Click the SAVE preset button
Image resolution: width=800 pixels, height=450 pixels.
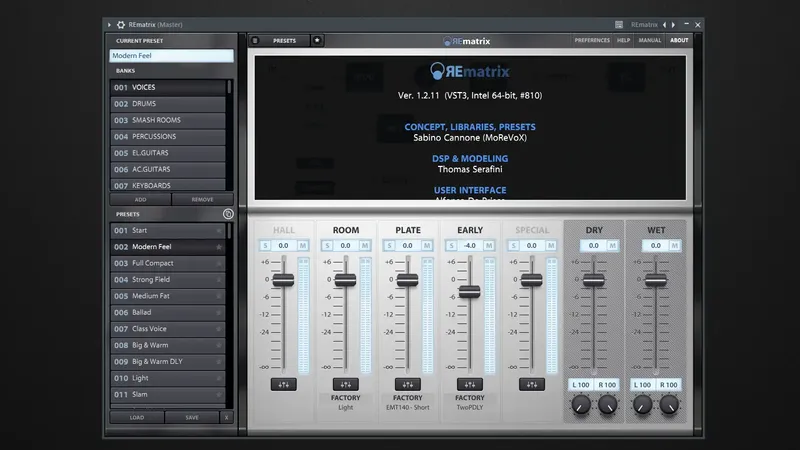point(192,417)
